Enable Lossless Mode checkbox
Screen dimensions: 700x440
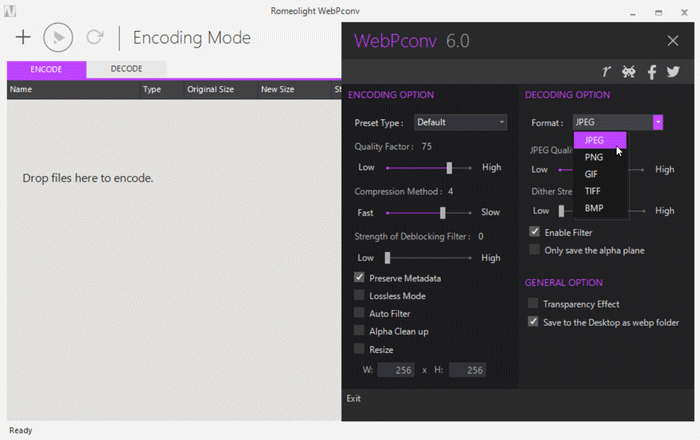(x=359, y=295)
